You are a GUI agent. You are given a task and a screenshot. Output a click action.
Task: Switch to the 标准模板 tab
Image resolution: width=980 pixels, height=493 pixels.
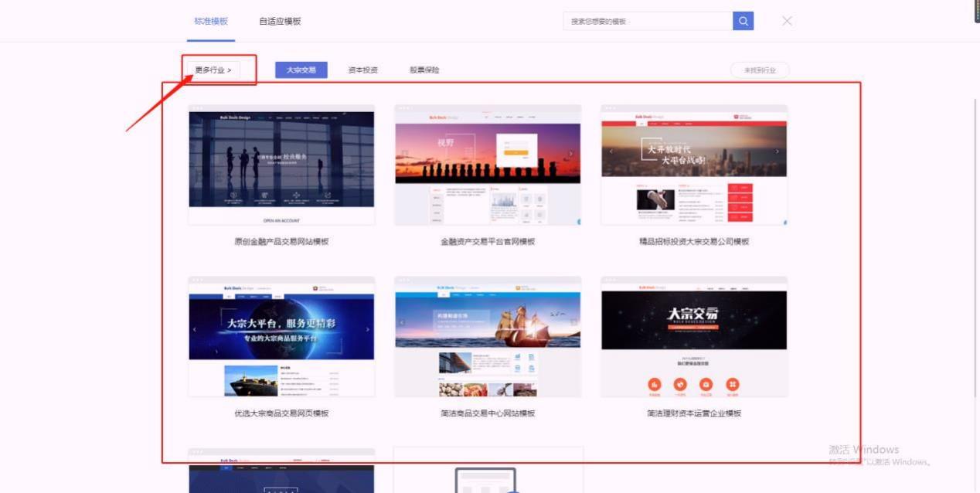pyautogui.click(x=210, y=22)
